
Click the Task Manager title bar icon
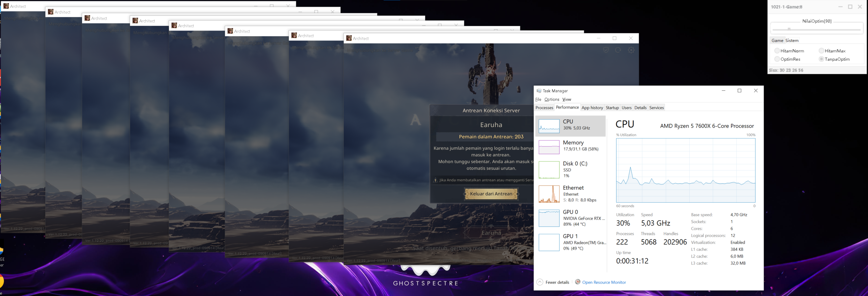coord(538,91)
